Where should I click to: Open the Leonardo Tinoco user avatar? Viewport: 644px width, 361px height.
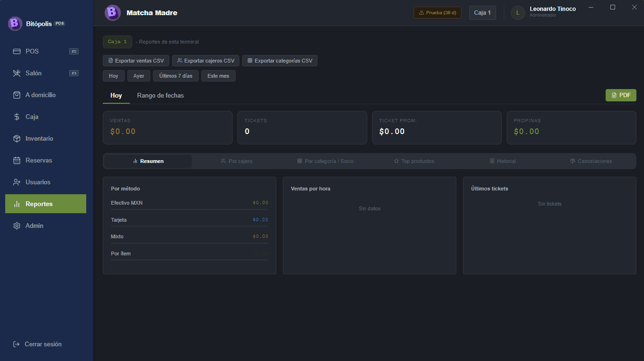pyautogui.click(x=517, y=13)
